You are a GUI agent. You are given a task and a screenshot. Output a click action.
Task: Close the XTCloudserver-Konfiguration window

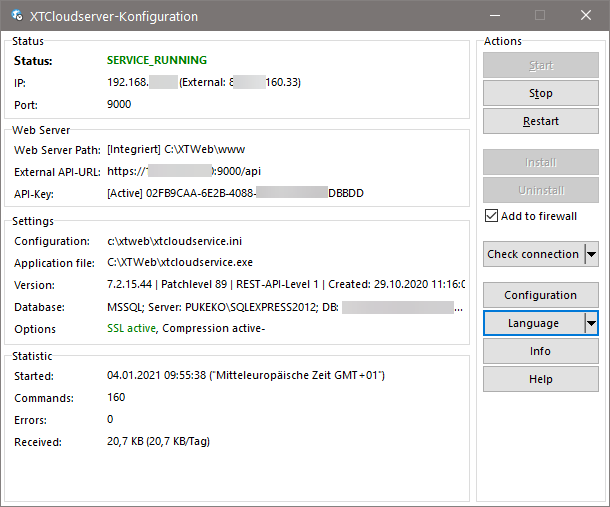point(586,16)
